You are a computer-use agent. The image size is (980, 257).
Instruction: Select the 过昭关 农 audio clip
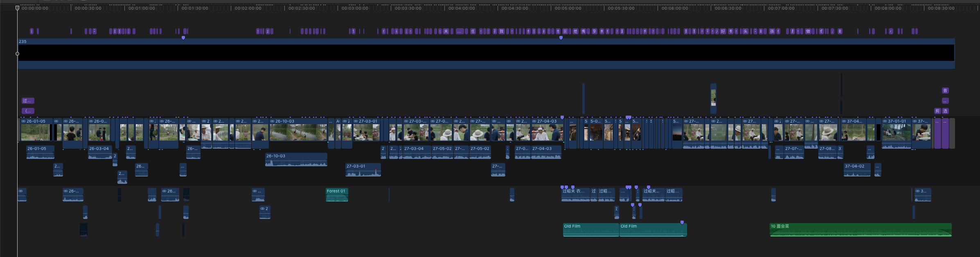point(575,195)
